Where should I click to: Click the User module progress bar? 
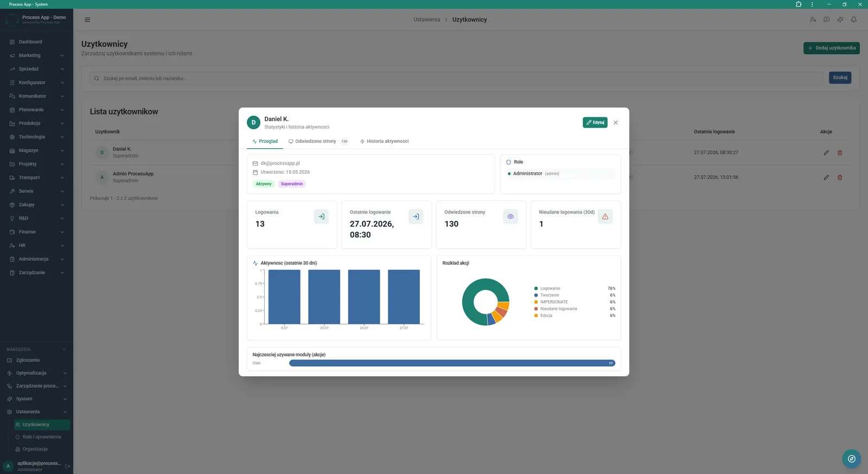coord(452,363)
